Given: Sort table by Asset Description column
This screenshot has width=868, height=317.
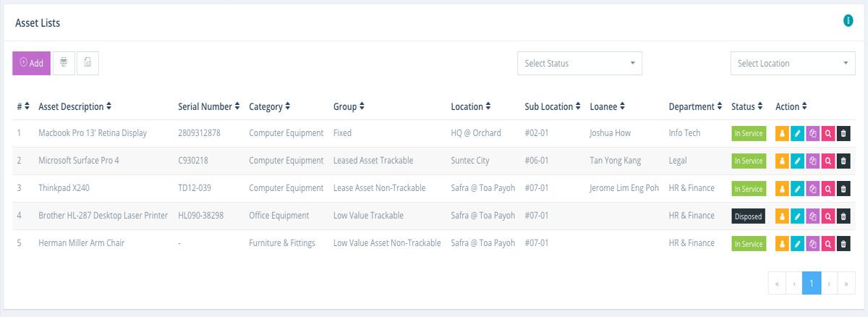Looking at the screenshot, I should (x=75, y=106).
